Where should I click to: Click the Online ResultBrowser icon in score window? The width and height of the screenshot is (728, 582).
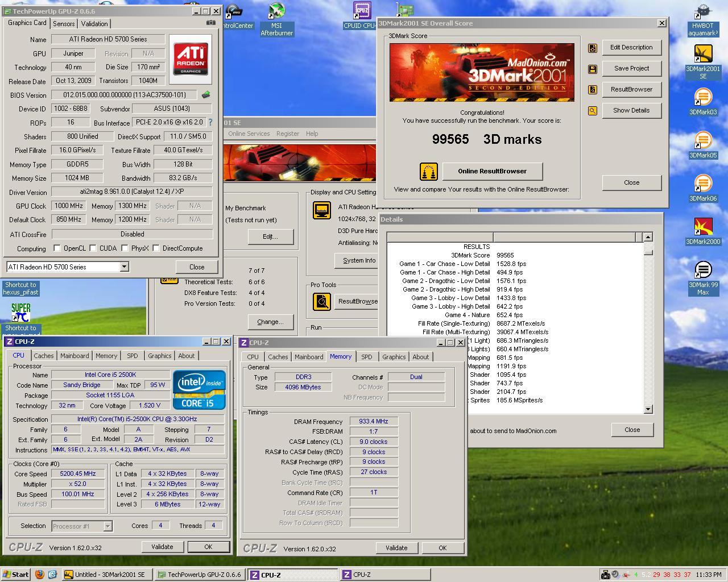click(x=428, y=171)
